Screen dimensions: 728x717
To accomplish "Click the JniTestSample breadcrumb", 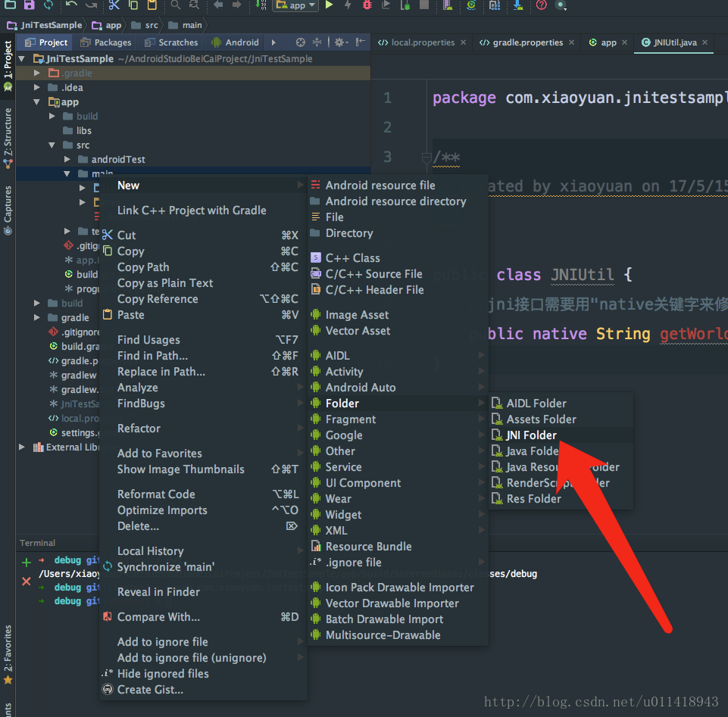I will [x=45, y=26].
